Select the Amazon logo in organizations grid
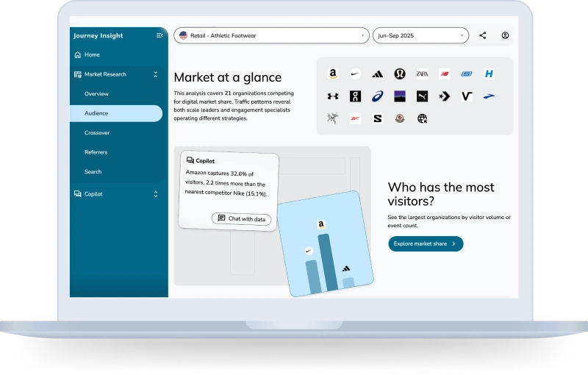588x375 pixels. pyautogui.click(x=333, y=74)
